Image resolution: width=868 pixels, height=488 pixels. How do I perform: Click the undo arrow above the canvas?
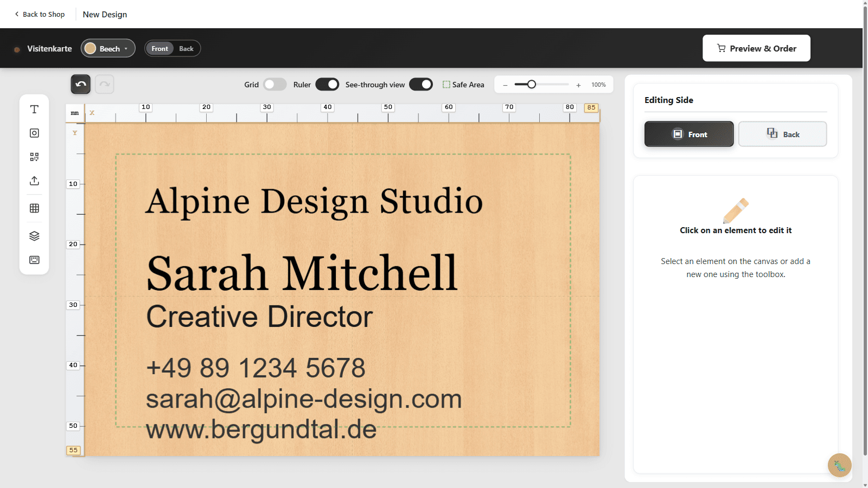tap(80, 84)
